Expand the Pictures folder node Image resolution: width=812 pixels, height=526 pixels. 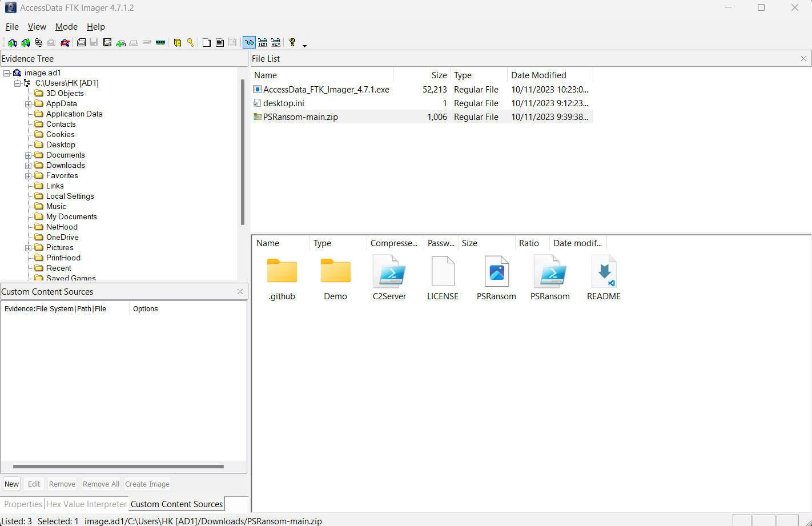(28, 248)
